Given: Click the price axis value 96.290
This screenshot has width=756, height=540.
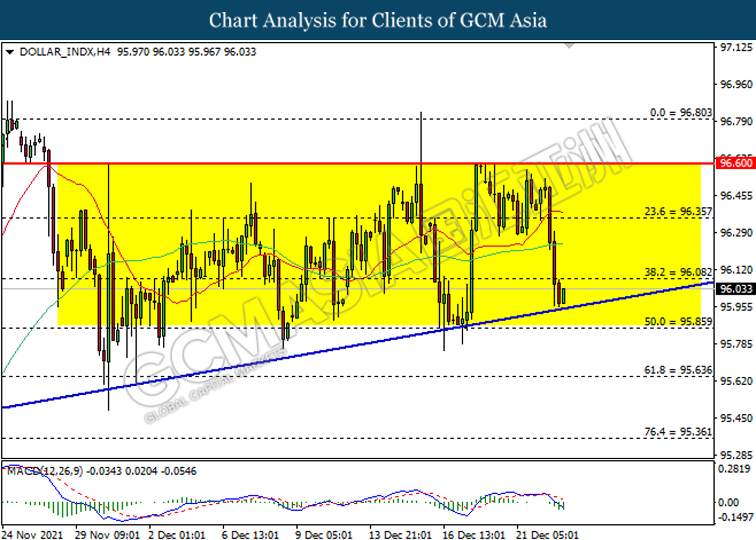Looking at the screenshot, I should click(736, 233).
